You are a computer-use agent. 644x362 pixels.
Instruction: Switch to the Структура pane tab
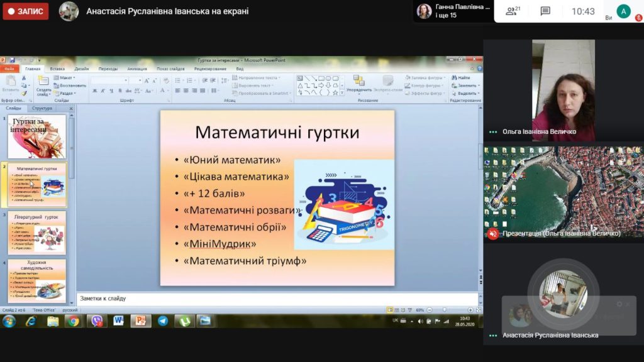[42, 108]
